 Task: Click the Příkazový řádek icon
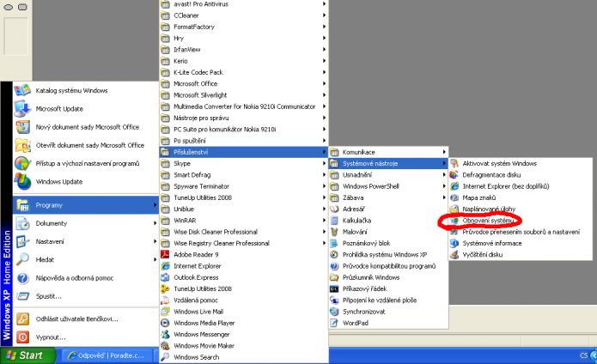334,288
